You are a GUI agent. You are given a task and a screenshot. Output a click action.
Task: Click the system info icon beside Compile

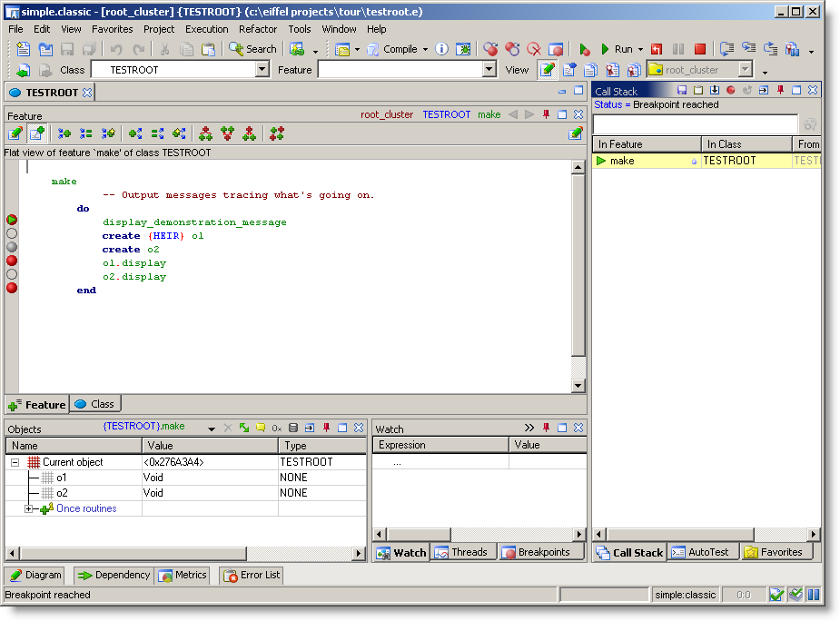point(441,49)
